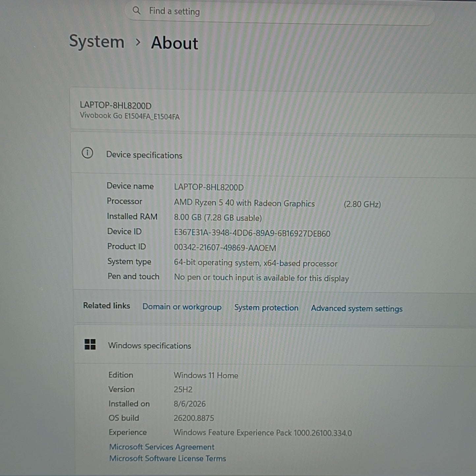Click the Device ID label
Screen dimensions: 476x476
pos(125,232)
